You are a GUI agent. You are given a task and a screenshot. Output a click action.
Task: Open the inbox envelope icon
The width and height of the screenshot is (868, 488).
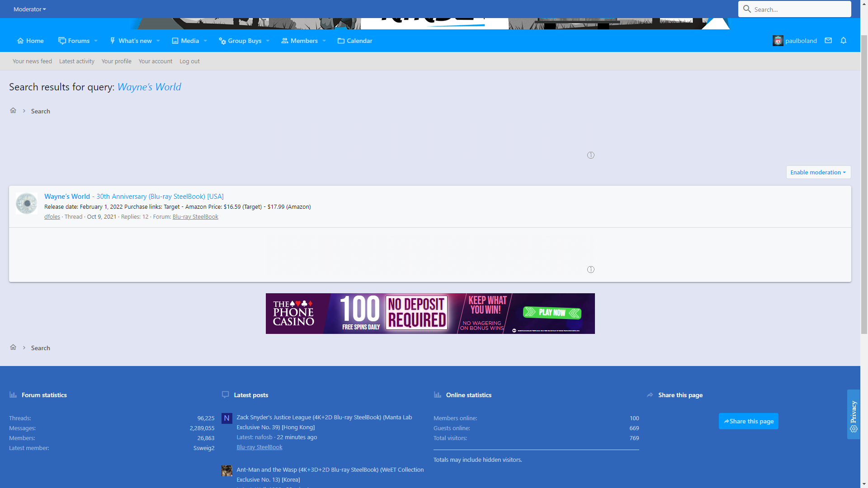tap(828, 41)
